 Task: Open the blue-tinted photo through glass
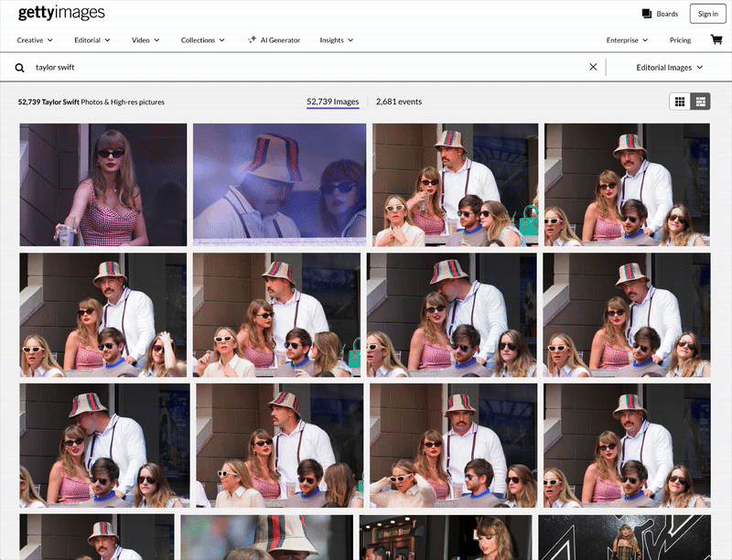coord(280,185)
